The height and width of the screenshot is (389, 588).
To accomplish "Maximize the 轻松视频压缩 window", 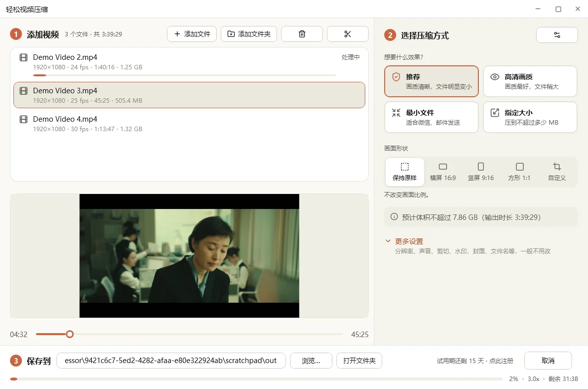I will (x=558, y=9).
